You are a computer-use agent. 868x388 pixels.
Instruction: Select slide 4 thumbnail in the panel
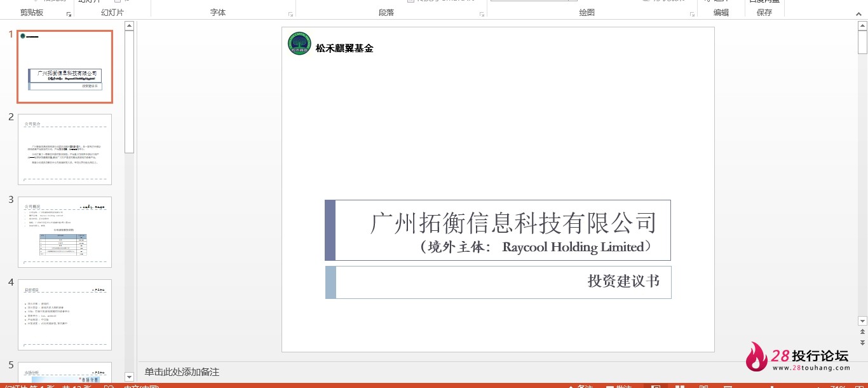(x=65, y=315)
